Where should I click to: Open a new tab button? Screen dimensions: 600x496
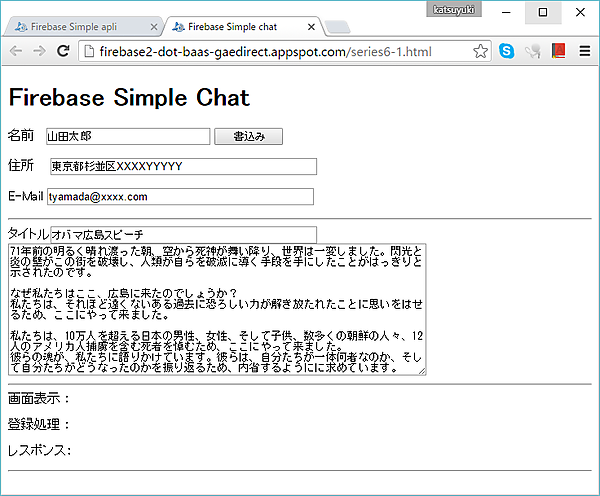pyautogui.click(x=338, y=27)
